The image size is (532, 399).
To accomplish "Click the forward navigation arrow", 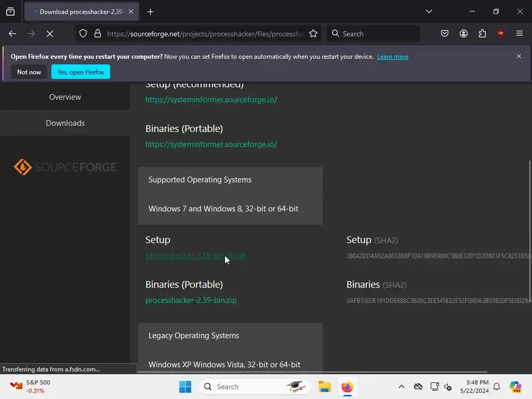I will pos(31,34).
